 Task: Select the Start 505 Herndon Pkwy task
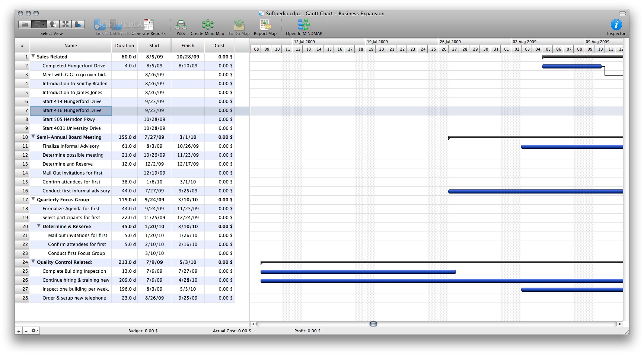(x=68, y=119)
